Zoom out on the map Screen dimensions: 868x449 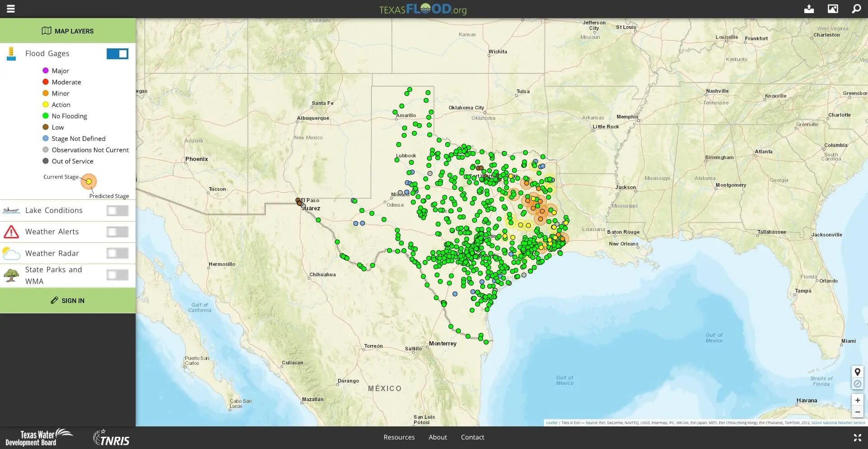click(x=857, y=412)
